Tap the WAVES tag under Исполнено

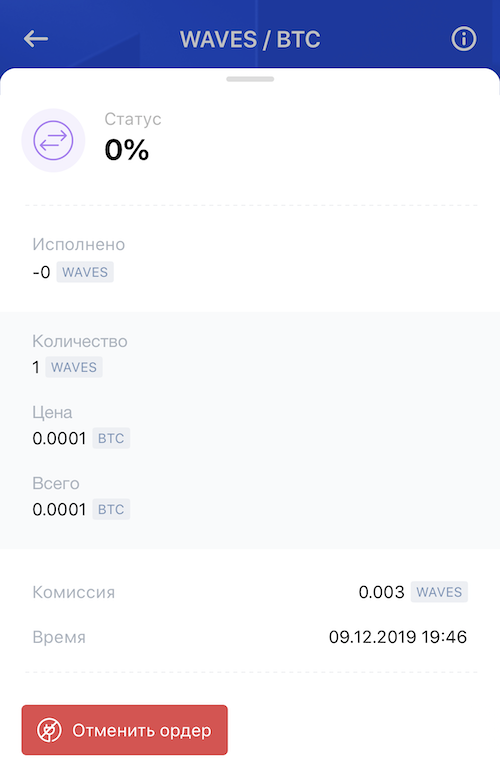pyautogui.click(x=85, y=272)
